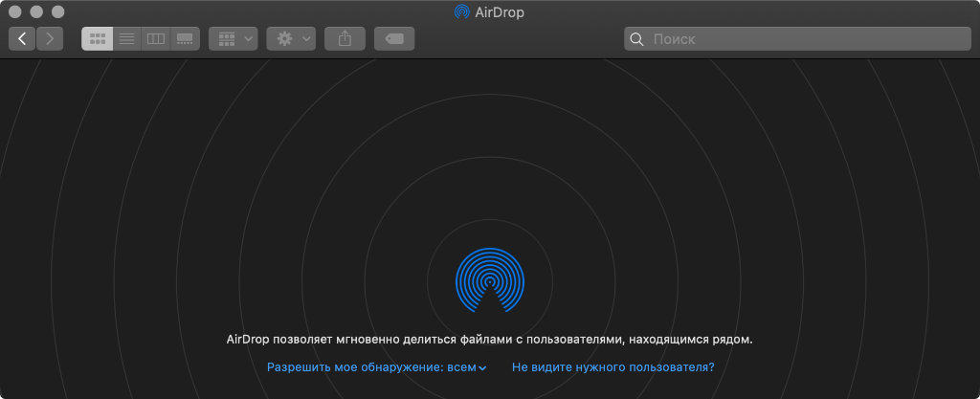This screenshot has height=399, width=980.
Task: Close the AirDrop window
Action: point(15,11)
